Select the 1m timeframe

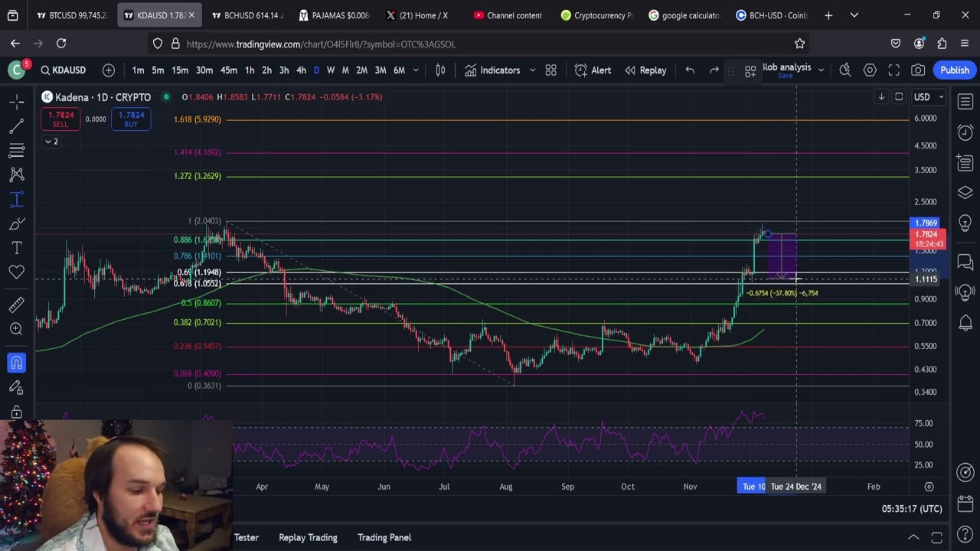pyautogui.click(x=138, y=70)
